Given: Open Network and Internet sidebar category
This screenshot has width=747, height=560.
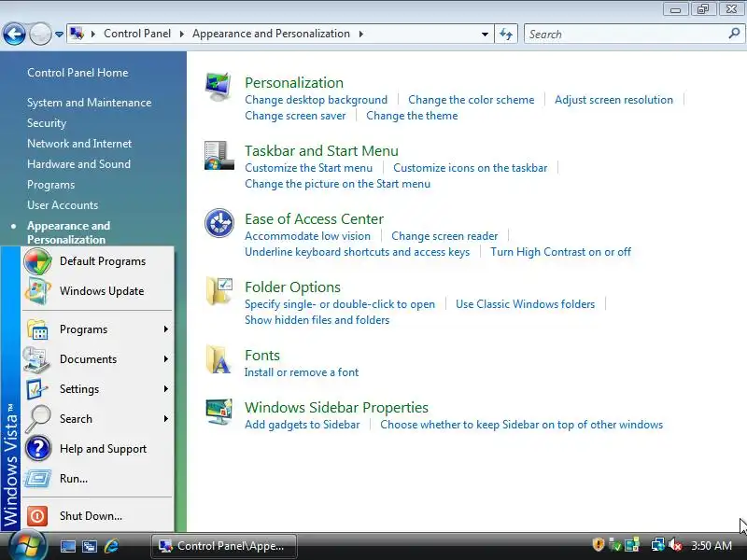Looking at the screenshot, I should 79,144.
